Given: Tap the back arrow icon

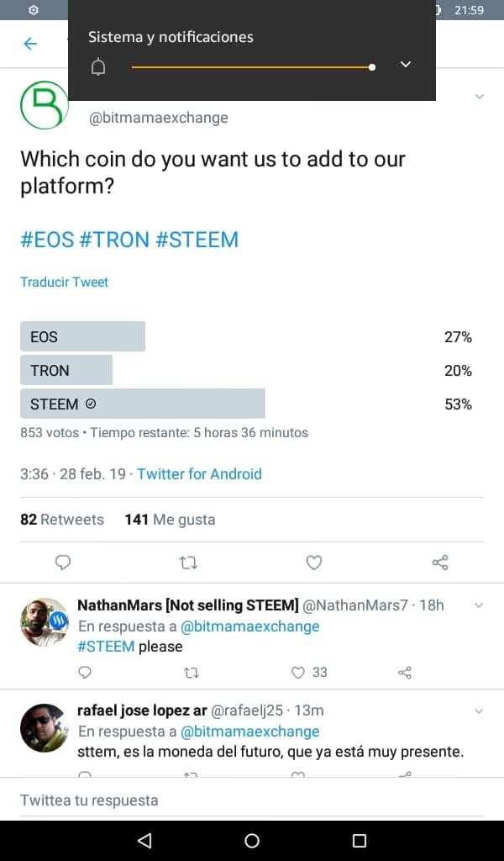Looking at the screenshot, I should tap(31, 44).
